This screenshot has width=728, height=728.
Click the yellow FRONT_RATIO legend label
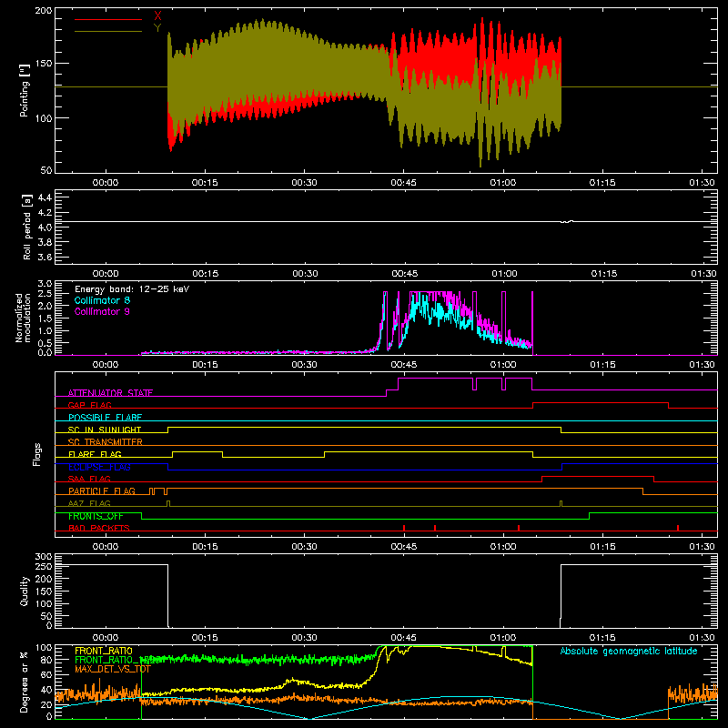click(x=104, y=651)
